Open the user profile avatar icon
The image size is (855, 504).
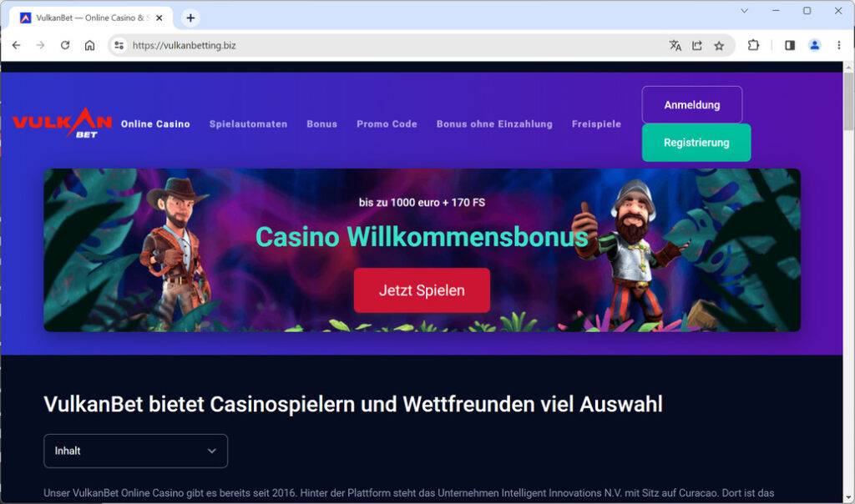815,45
